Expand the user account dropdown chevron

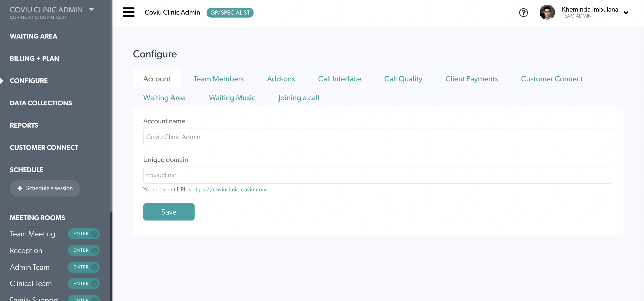(626, 13)
